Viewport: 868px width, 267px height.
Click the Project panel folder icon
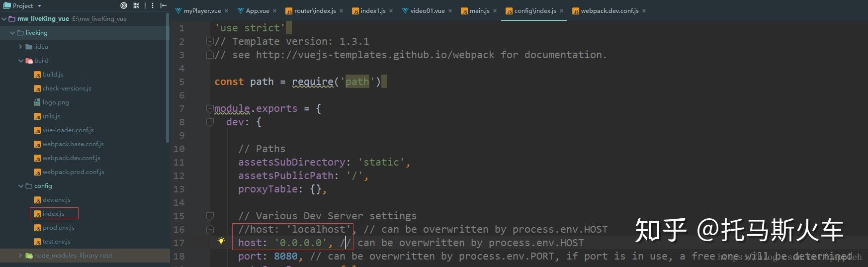(x=7, y=5)
